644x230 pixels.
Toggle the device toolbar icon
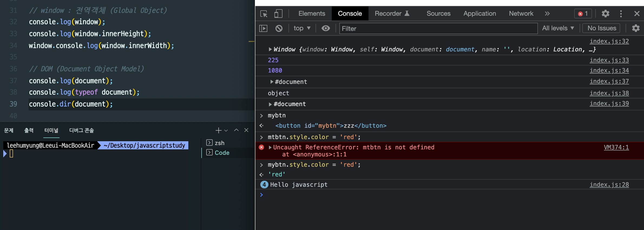(x=278, y=14)
